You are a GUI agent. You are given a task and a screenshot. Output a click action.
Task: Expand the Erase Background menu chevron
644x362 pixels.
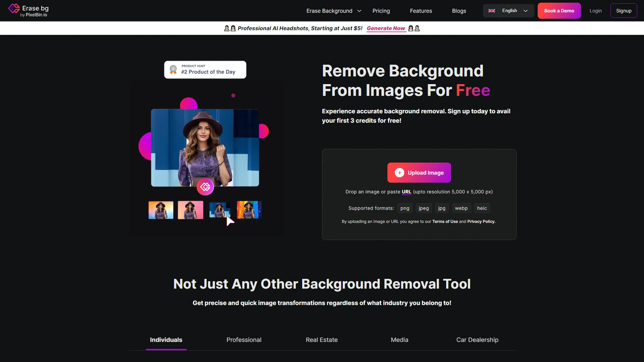pyautogui.click(x=359, y=11)
